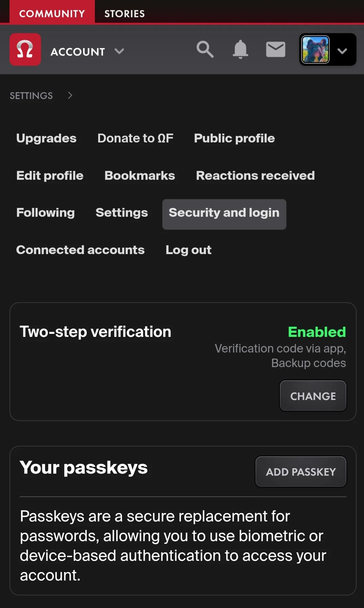Click the red Omega logo icon
364x608 pixels.
(x=25, y=50)
